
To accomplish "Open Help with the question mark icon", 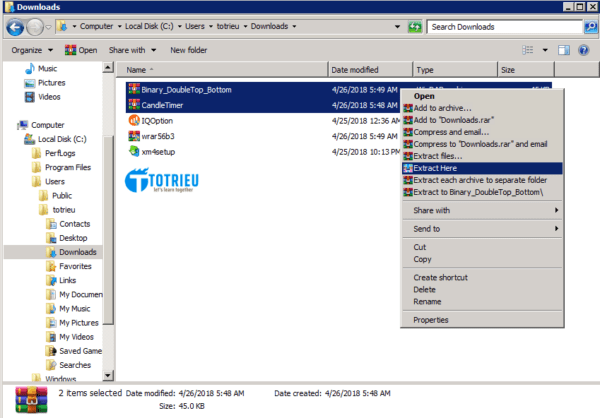I will tap(584, 50).
